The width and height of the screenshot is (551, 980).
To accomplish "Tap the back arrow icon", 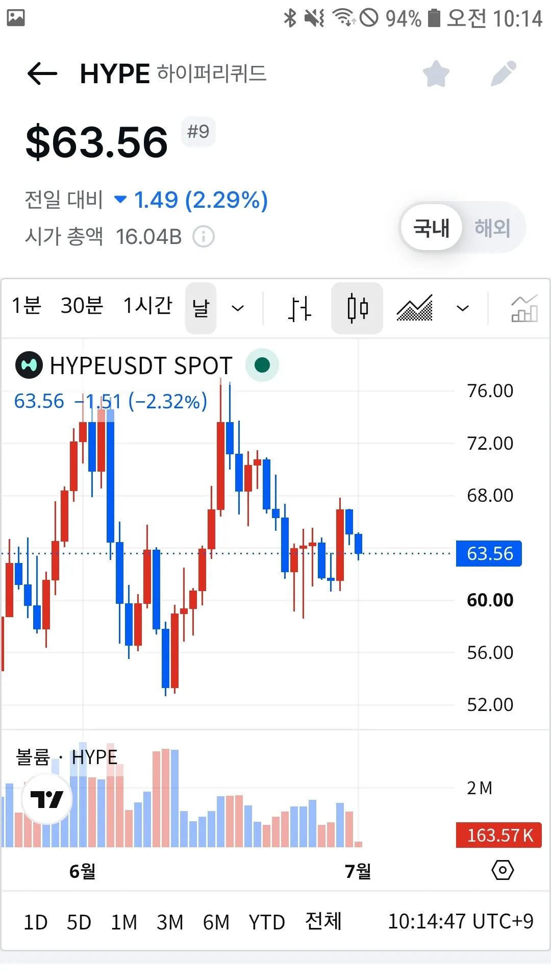I will point(42,73).
